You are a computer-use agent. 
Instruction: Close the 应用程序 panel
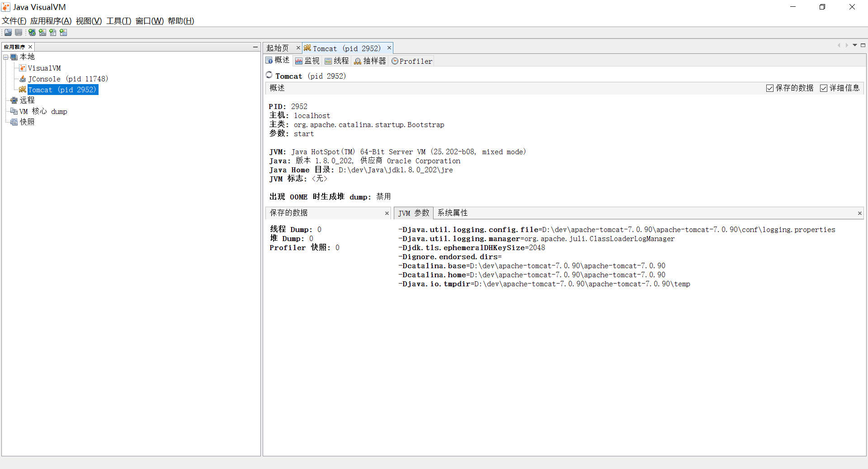point(30,47)
